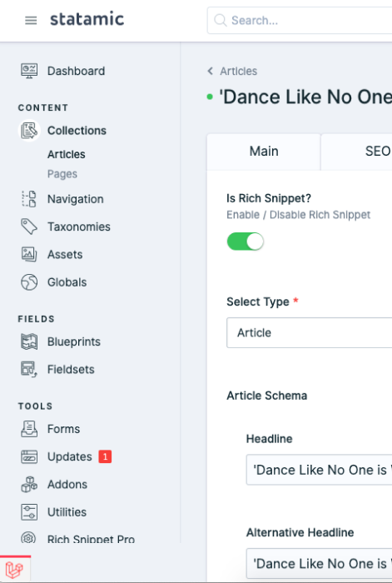The width and height of the screenshot is (392, 583).
Task: Open the Select Type dropdown showing Article
Action: point(309,333)
